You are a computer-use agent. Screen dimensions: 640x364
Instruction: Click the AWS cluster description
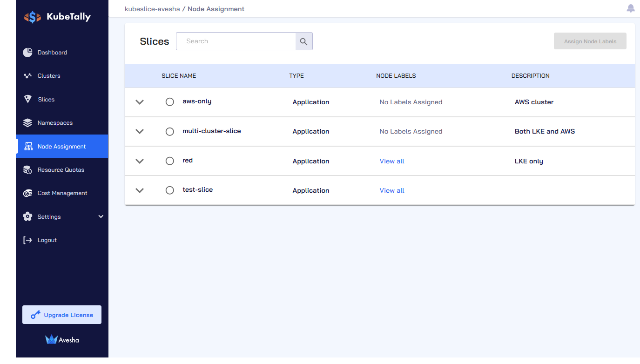[534, 102]
